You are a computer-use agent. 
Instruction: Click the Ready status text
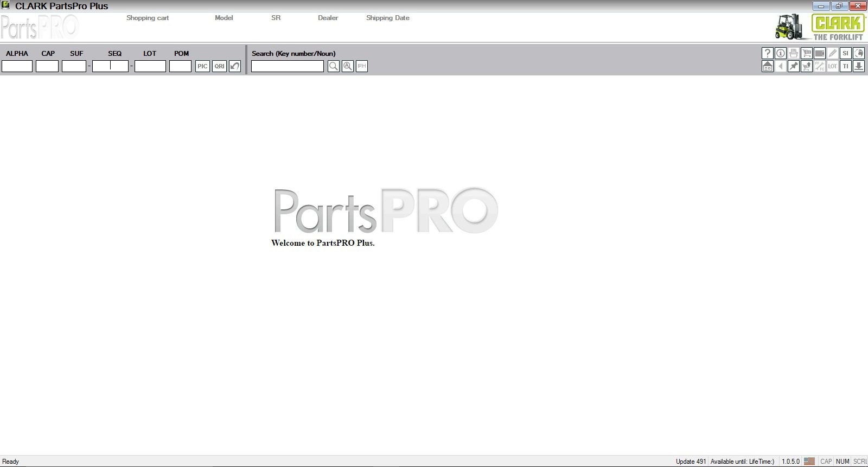pos(11,462)
